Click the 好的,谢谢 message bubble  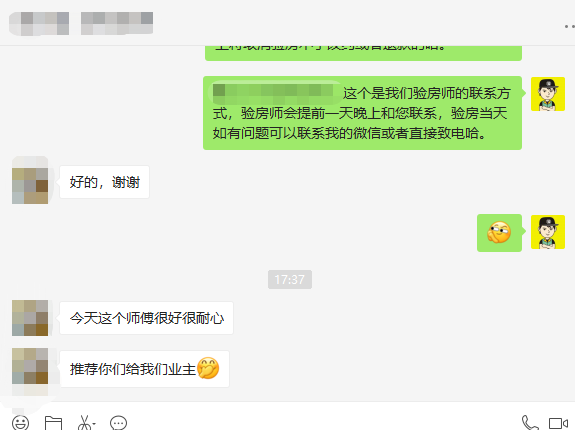tap(105, 182)
